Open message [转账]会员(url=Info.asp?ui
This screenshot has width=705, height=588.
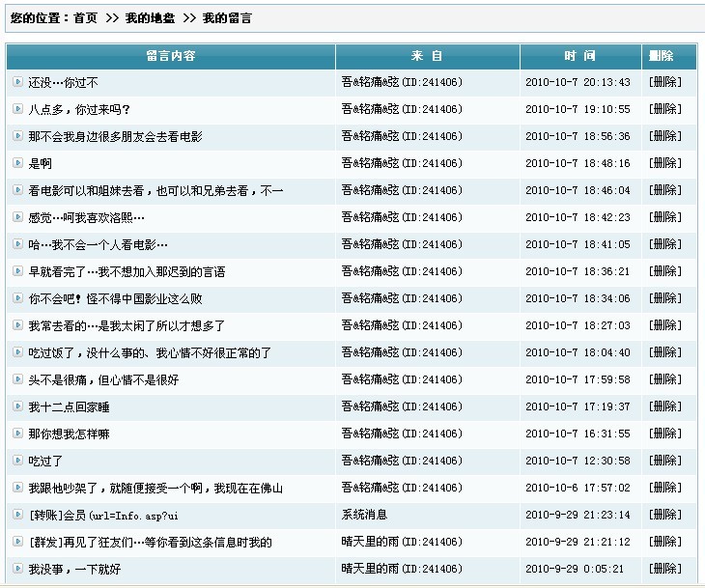tap(103, 516)
